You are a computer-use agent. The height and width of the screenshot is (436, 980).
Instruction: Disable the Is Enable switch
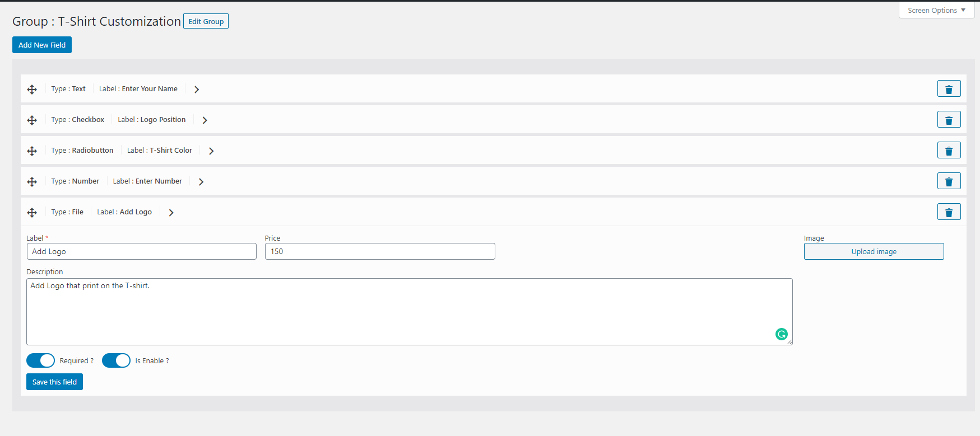116,360
